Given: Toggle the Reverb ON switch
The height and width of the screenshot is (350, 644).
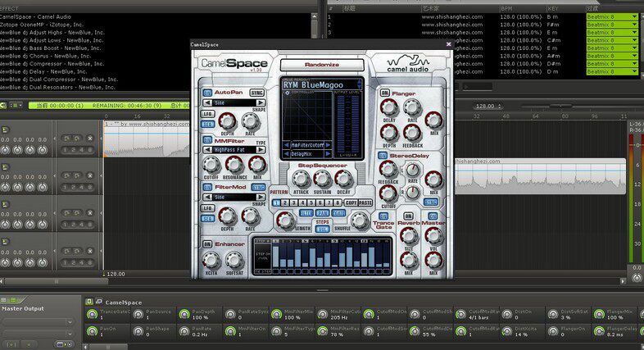Looking at the screenshot, I should [x=408, y=216].
